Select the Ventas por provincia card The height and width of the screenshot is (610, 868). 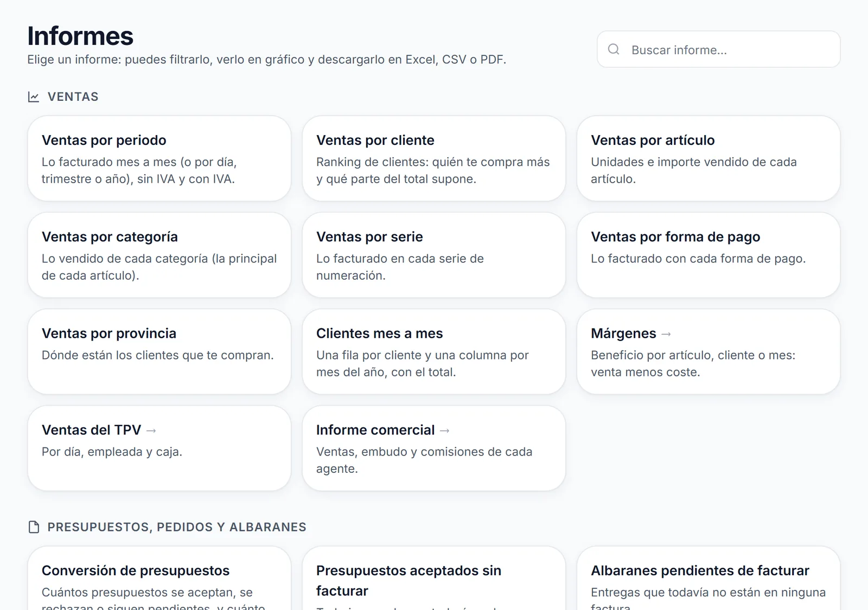(x=159, y=351)
